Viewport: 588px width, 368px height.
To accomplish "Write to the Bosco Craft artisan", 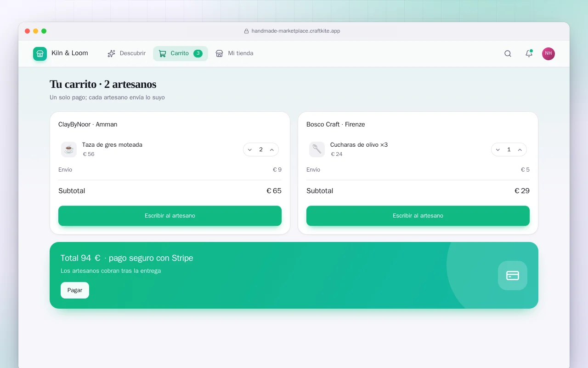I will click(418, 216).
